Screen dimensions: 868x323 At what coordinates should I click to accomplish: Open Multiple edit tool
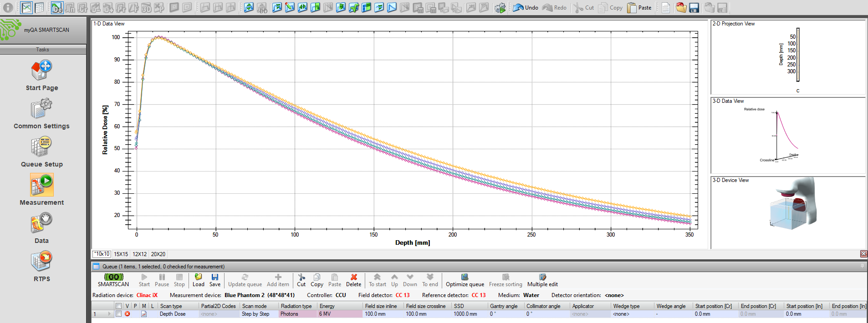tap(542, 280)
